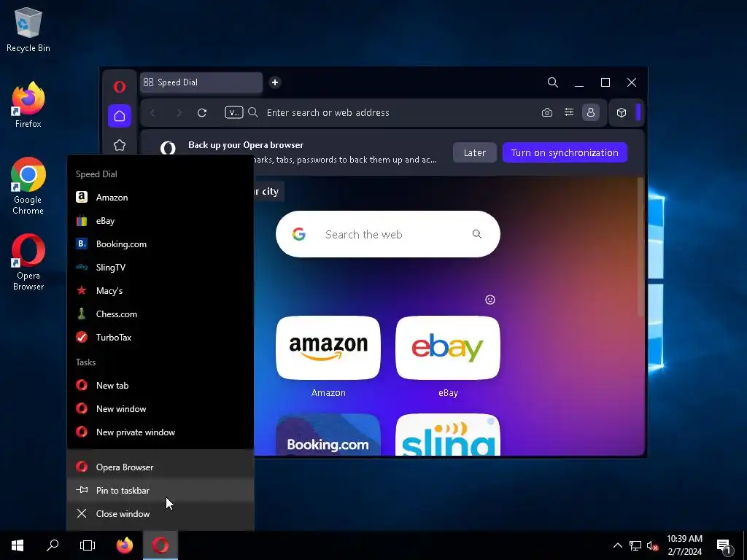Open the notification center icon
The image size is (747, 560).
724,546
